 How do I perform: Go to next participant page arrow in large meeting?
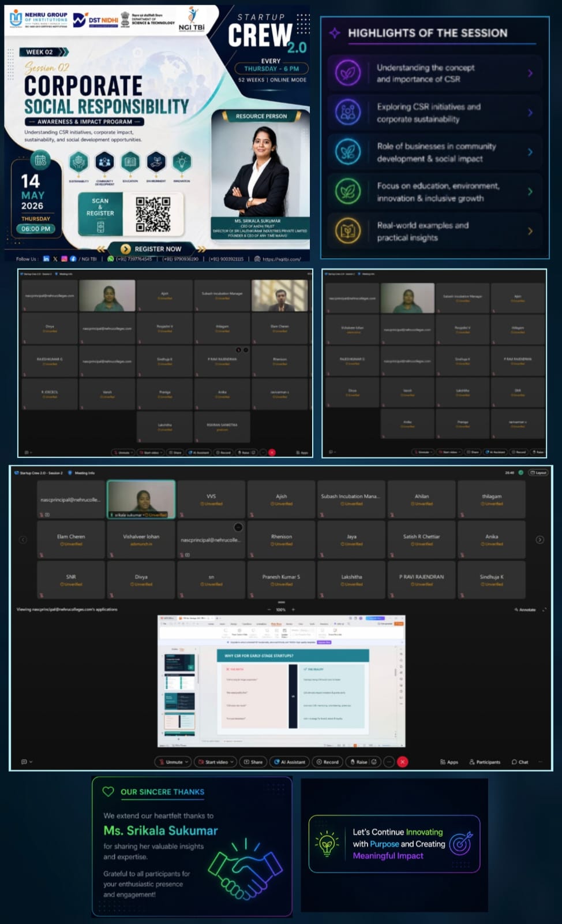pyautogui.click(x=539, y=539)
